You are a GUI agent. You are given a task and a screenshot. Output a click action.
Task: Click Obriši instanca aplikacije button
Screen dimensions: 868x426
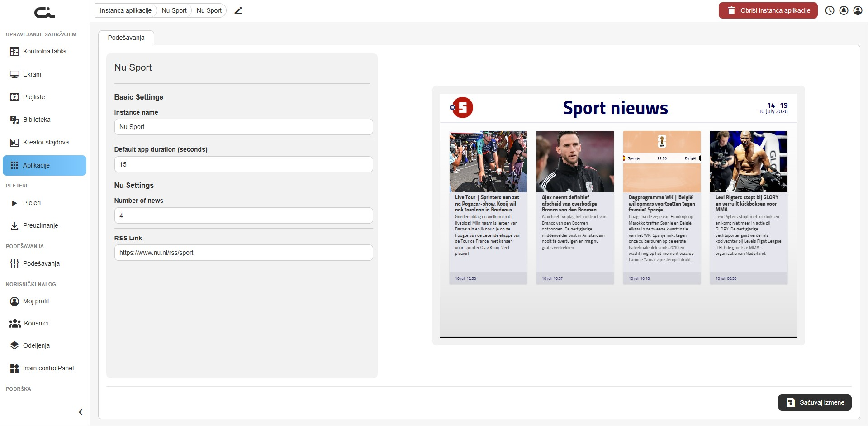tap(768, 10)
